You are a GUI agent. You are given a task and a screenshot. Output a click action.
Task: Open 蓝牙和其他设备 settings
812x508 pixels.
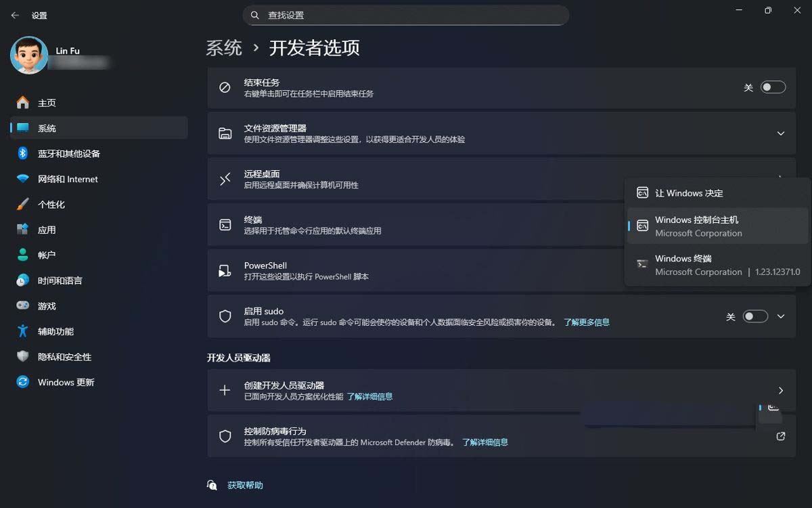[99, 154]
